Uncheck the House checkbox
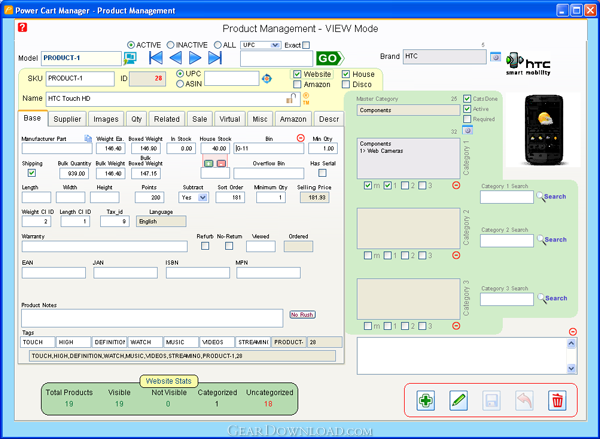The image size is (600, 439). coord(346,74)
